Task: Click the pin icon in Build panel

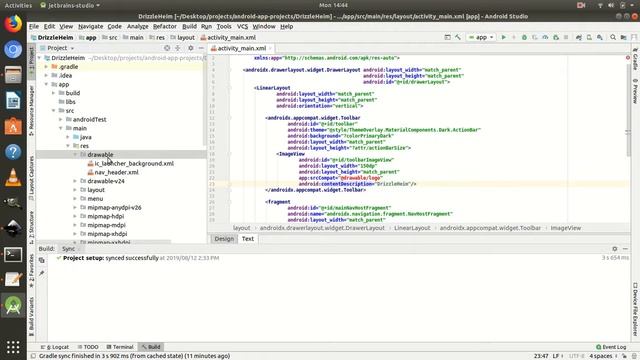Action: coord(42,273)
